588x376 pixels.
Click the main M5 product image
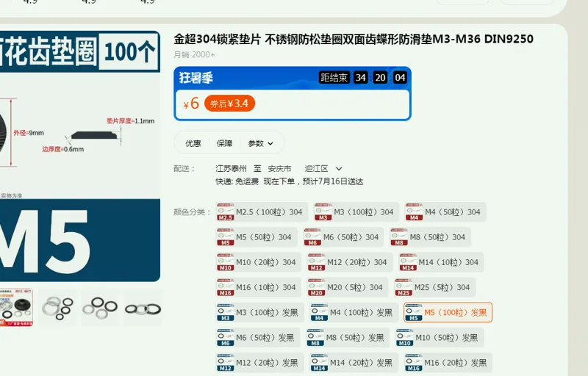(80, 156)
